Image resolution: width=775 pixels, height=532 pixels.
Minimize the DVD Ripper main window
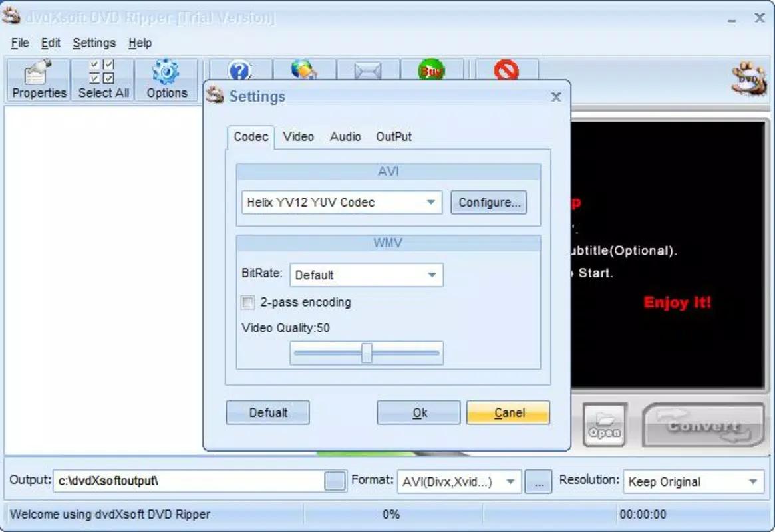coord(732,20)
